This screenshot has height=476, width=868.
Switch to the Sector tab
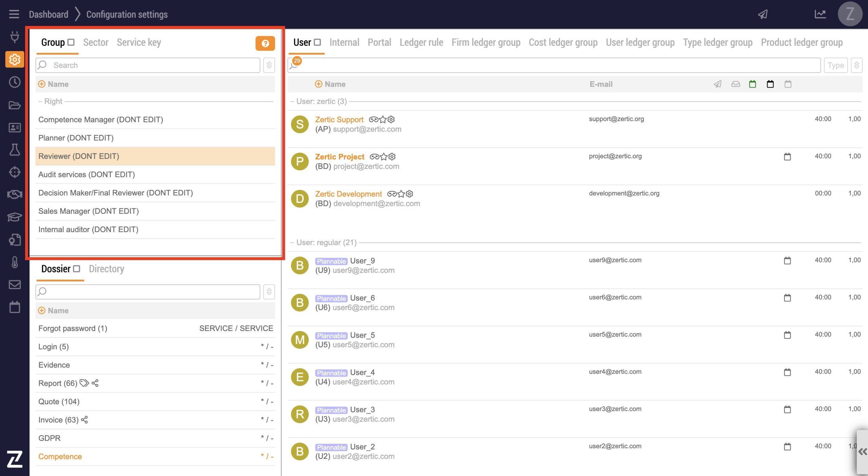tap(96, 42)
